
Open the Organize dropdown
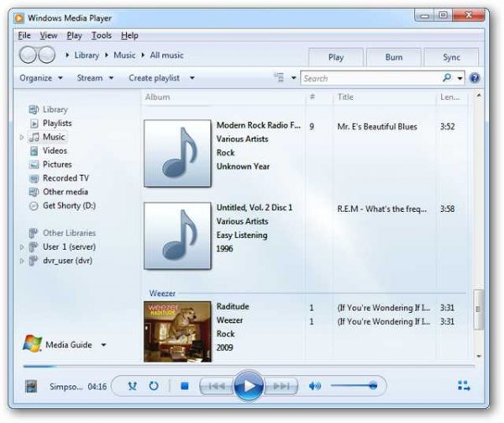click(41, 78)
